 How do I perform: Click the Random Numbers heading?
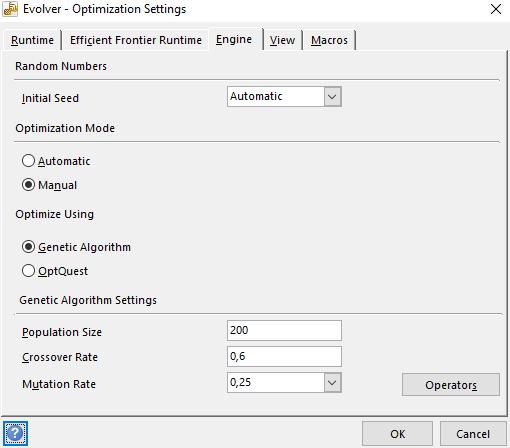coord(61,66)
